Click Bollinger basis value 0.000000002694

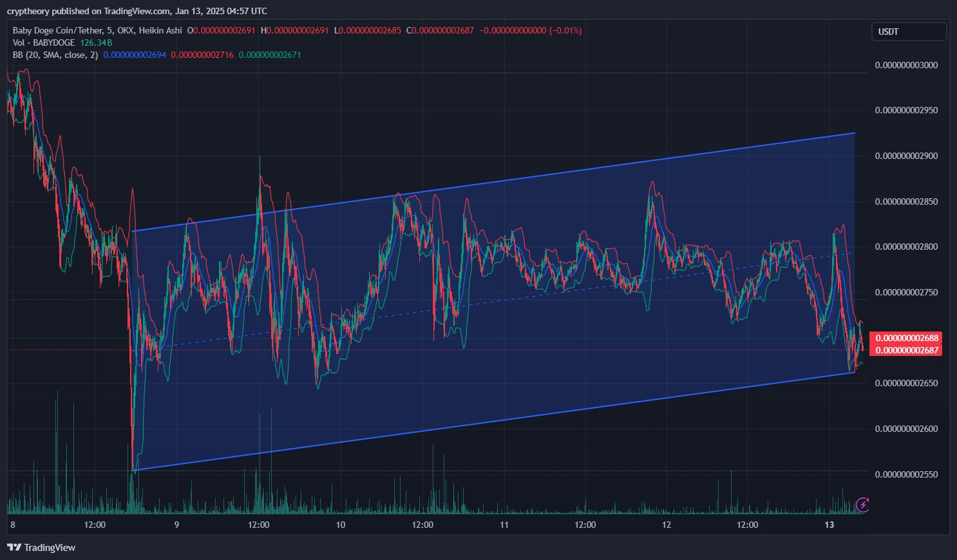[x=135, y=55]
